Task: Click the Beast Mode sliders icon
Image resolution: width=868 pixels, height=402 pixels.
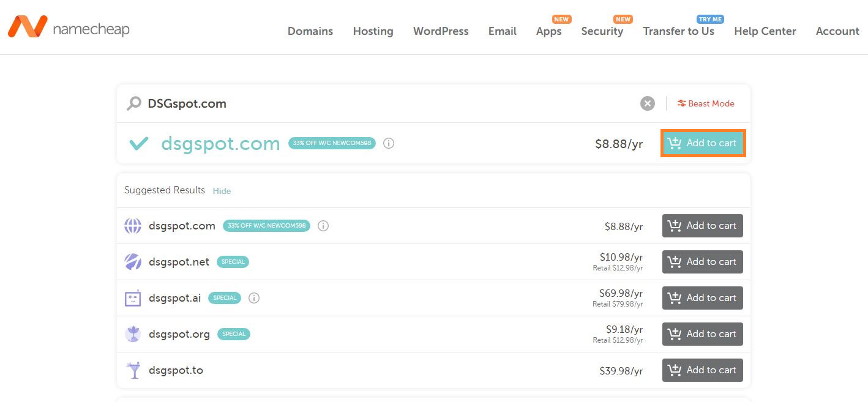Action: (681, 103)
